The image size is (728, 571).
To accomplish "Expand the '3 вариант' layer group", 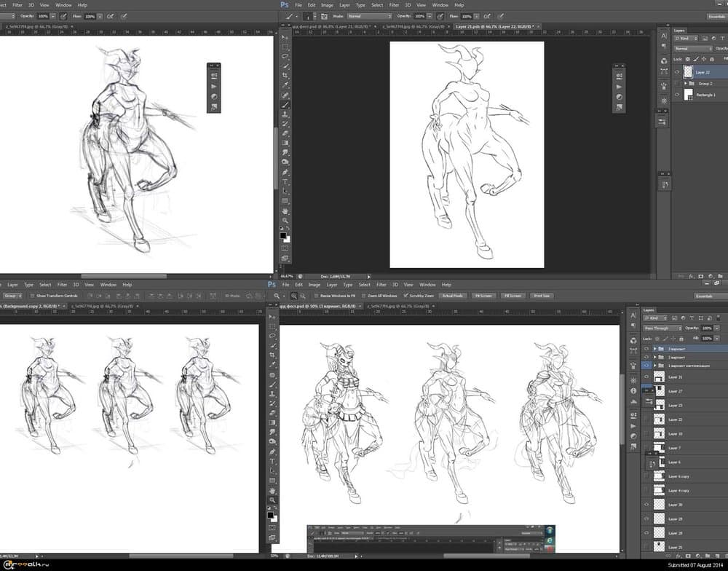I will point(654,349).
